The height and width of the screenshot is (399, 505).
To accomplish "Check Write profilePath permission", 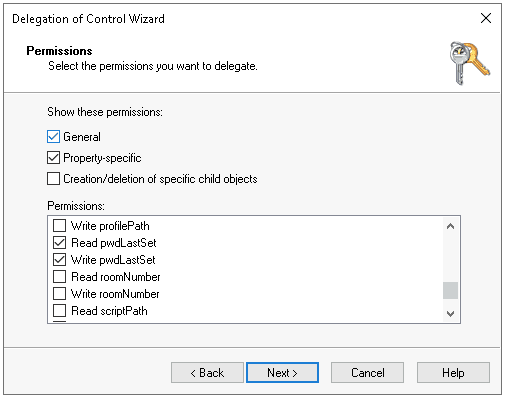I will point(59,226).
